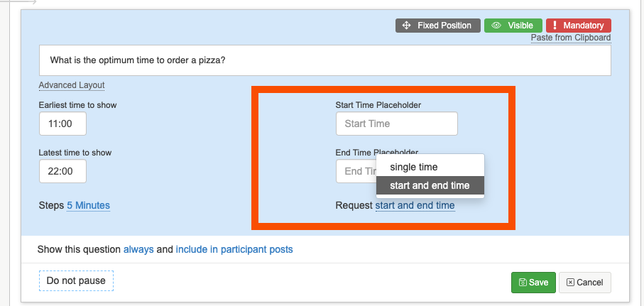
Task: Click the pizza question text field
Action: pyautogui.click(x=325, y=60)
